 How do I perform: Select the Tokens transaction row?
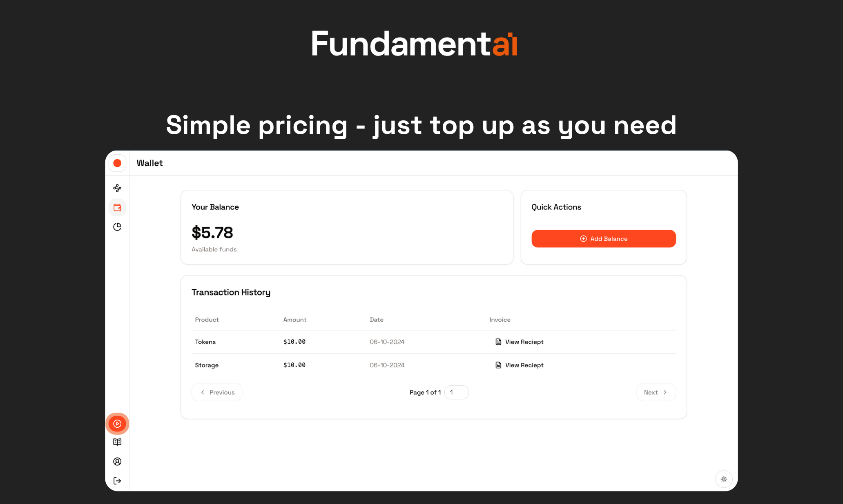205,342
